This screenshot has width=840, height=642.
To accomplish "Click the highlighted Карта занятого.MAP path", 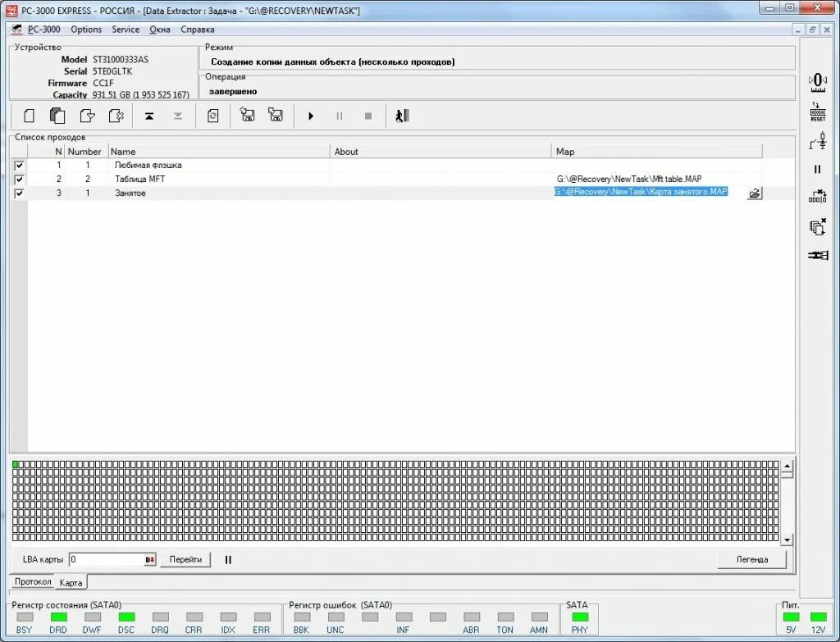I will (x=641, y=192).
